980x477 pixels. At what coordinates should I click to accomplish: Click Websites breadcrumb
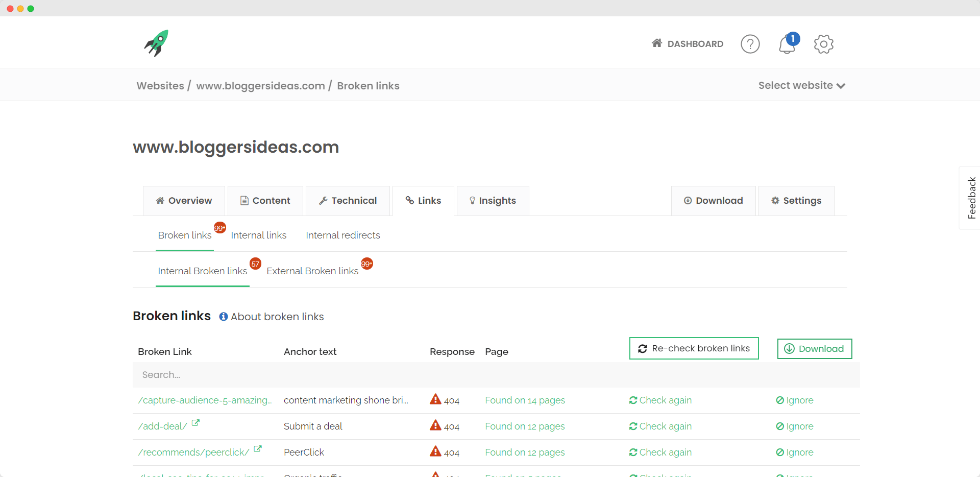[x=160, y=86]
